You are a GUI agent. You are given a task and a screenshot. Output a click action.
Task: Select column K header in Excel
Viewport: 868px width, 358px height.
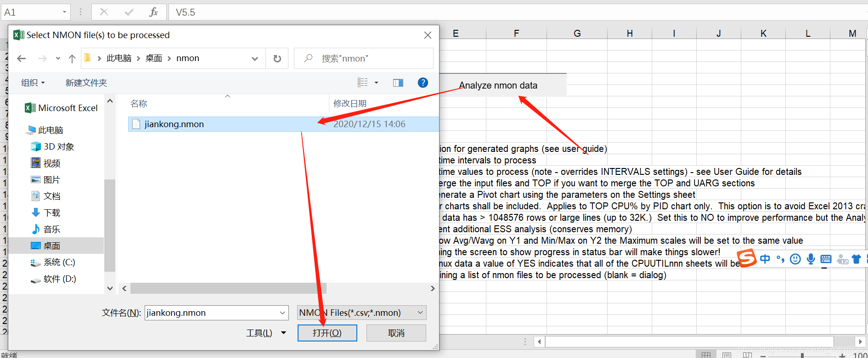click(763, 33)
